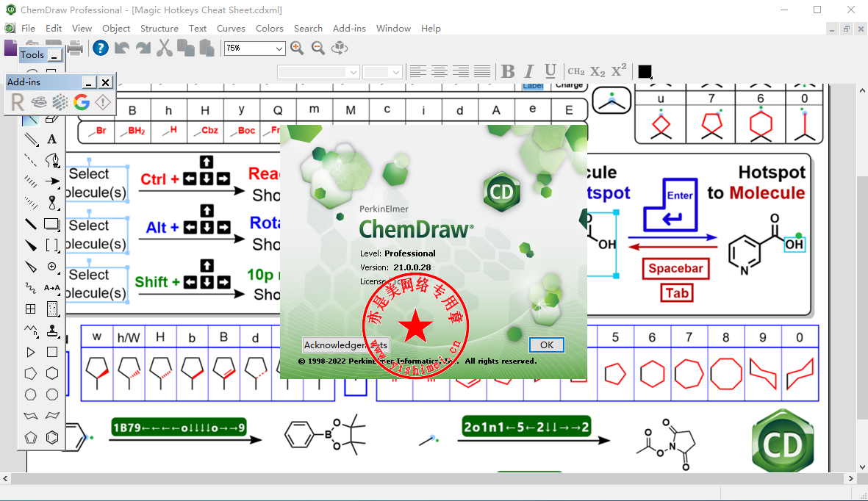Select the Pen tool in Tools palette

52,161
